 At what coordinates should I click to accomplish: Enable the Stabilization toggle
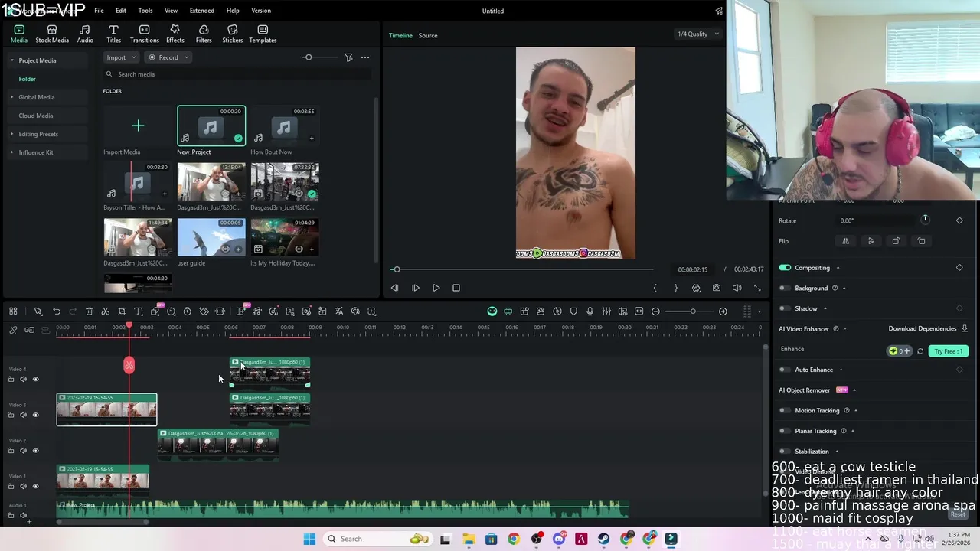click(x=784, y=452)
